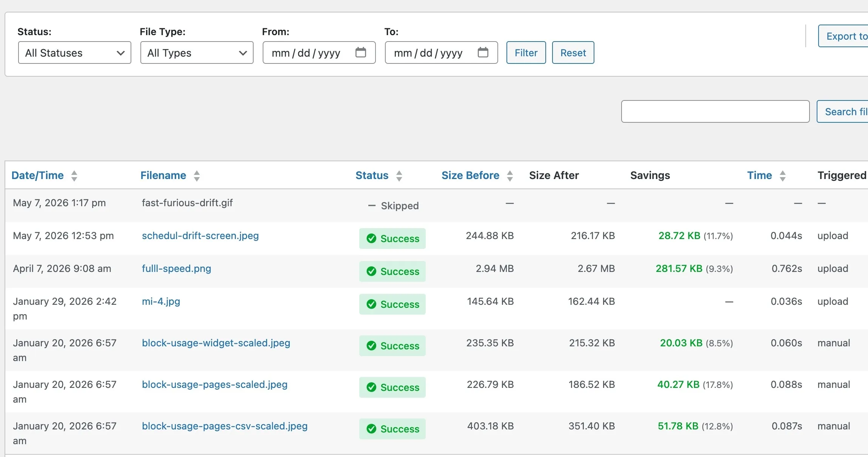This screenshot has height=457, width=868.
Task: Click the Export button
Action: [843, 36]
